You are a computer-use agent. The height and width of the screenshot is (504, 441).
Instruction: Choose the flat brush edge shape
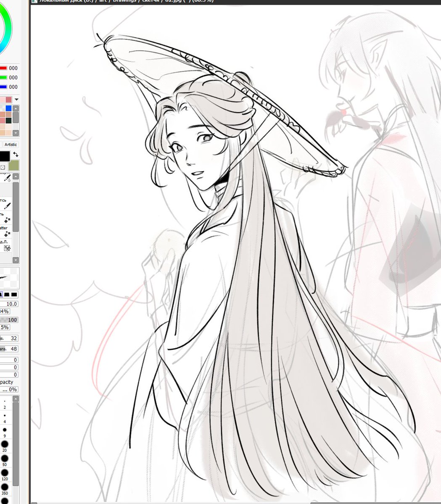coord(7,294)
